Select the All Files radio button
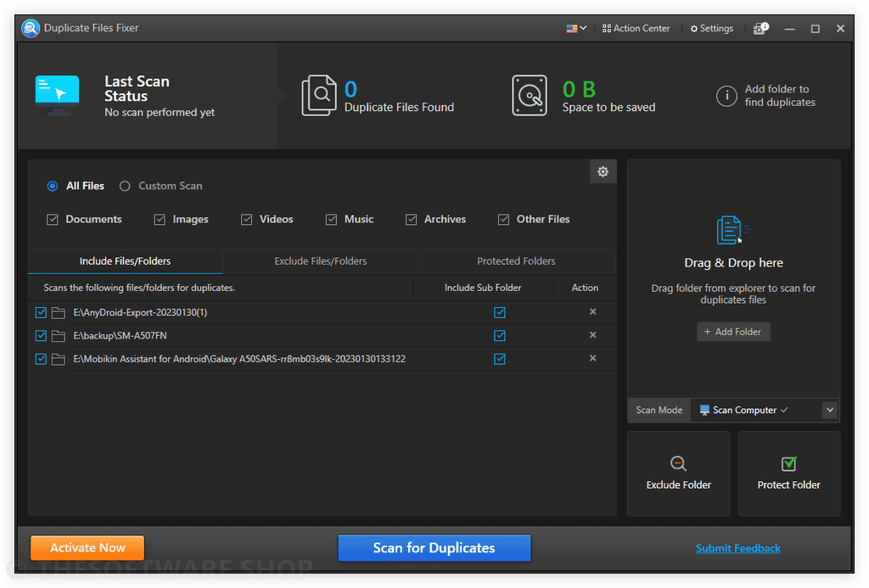 [x=52, y=186]
